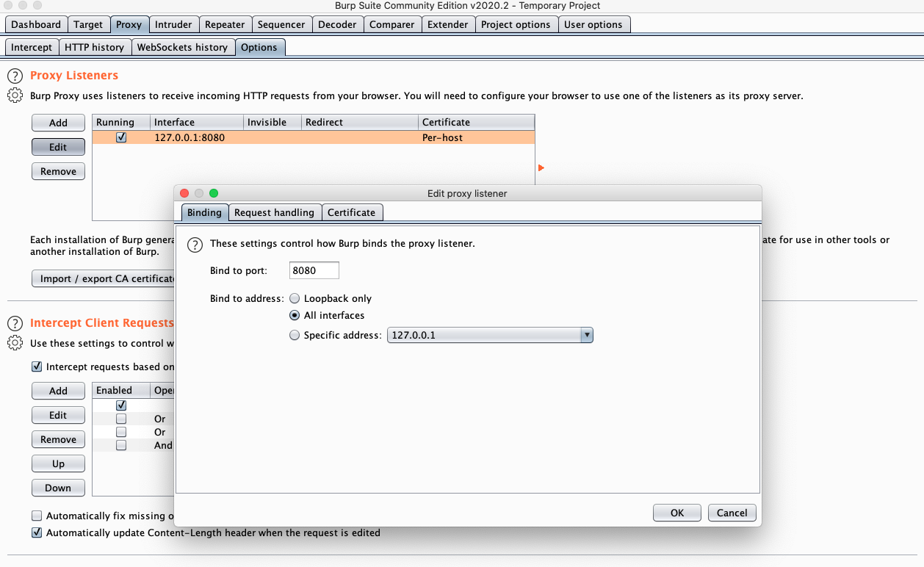The width and height of the screenshot is (924, 567).
Task: Open Intercept sub-tab
Action: point(32,47)
